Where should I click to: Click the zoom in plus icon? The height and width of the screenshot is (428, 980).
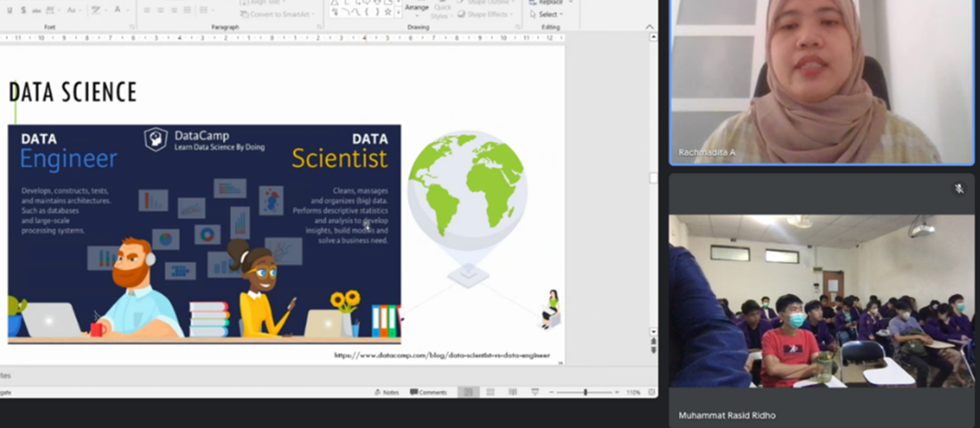click(x=616, y=392)
